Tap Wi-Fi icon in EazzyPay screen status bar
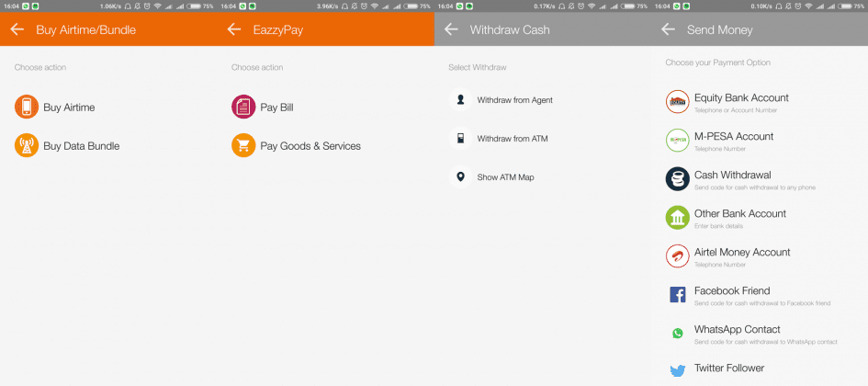 (x=374, y=6)
